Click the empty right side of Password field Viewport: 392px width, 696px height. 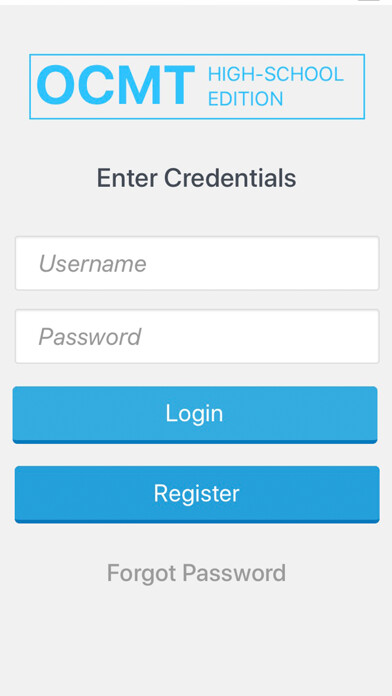coord(289,336)
